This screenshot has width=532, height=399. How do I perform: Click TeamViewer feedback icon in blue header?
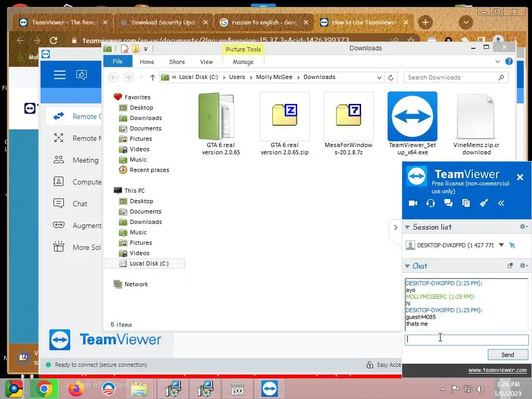(x=82, y=75)
